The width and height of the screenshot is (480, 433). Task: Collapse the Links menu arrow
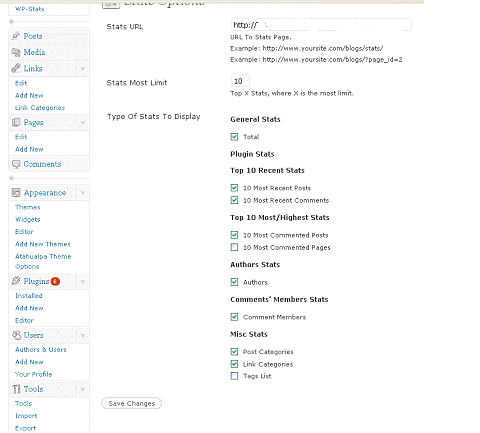(83, 69)
